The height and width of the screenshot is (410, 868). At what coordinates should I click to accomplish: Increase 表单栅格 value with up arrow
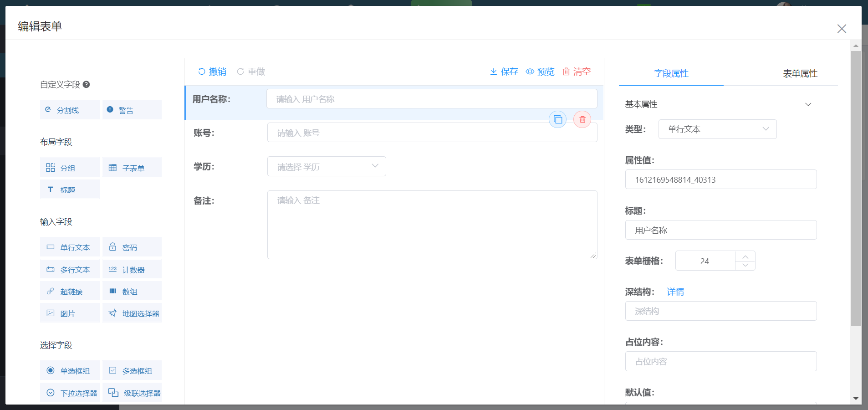[745, 256]
